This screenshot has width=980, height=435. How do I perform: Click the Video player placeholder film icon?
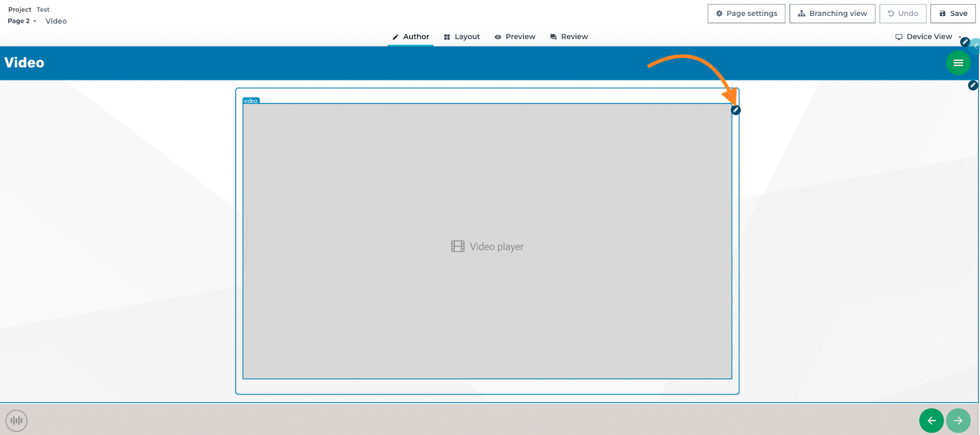click(x=458, y=246)
